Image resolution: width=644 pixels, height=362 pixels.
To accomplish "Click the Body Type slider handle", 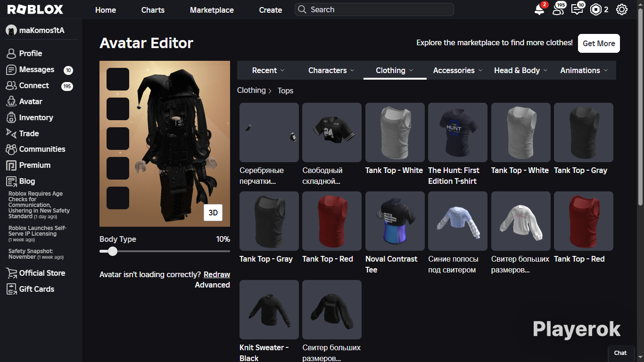I will pos(112,251).
